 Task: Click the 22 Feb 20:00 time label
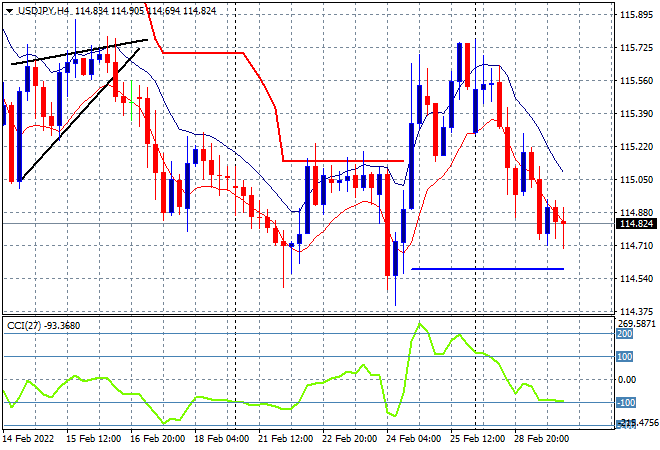coord(349,439)
